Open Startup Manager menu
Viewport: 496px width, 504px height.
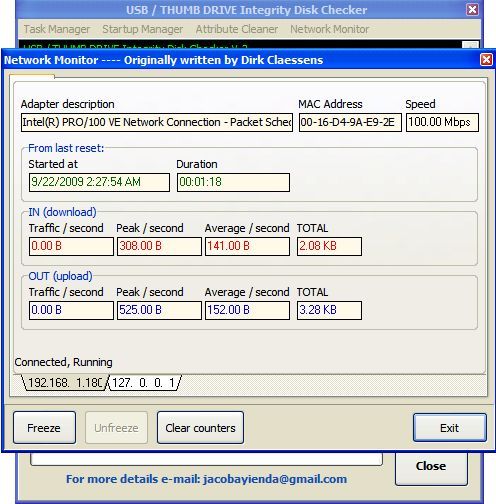[x=142, y=29]
